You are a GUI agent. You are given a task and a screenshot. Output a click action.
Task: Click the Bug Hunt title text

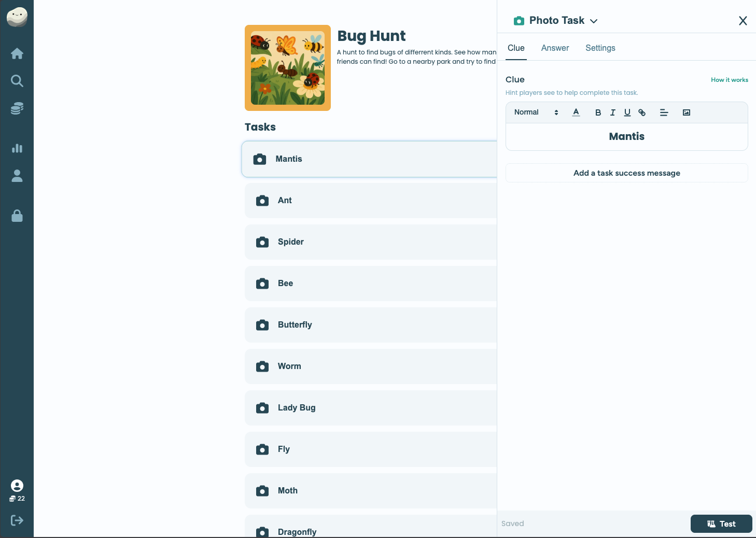371,36
